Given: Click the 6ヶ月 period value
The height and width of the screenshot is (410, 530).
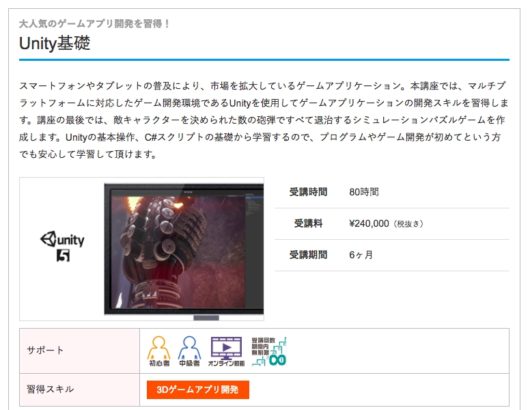Looking at the screenshot, I should (361, 255).
